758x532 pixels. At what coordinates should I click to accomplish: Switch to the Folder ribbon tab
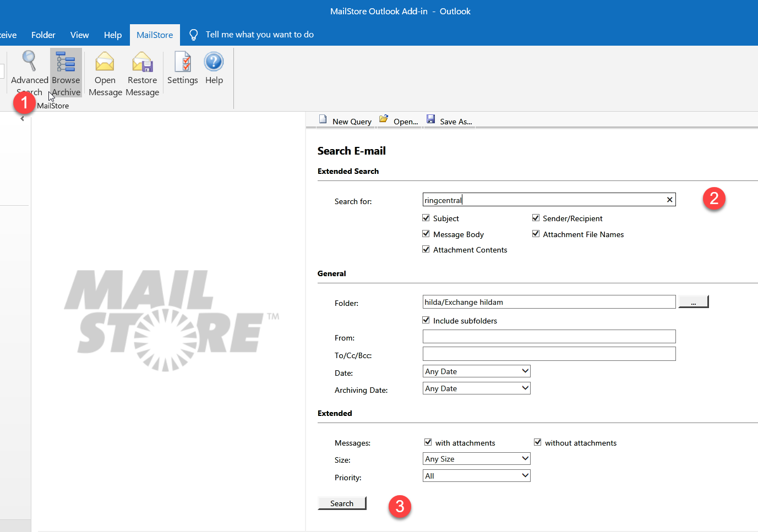point(43,35)
